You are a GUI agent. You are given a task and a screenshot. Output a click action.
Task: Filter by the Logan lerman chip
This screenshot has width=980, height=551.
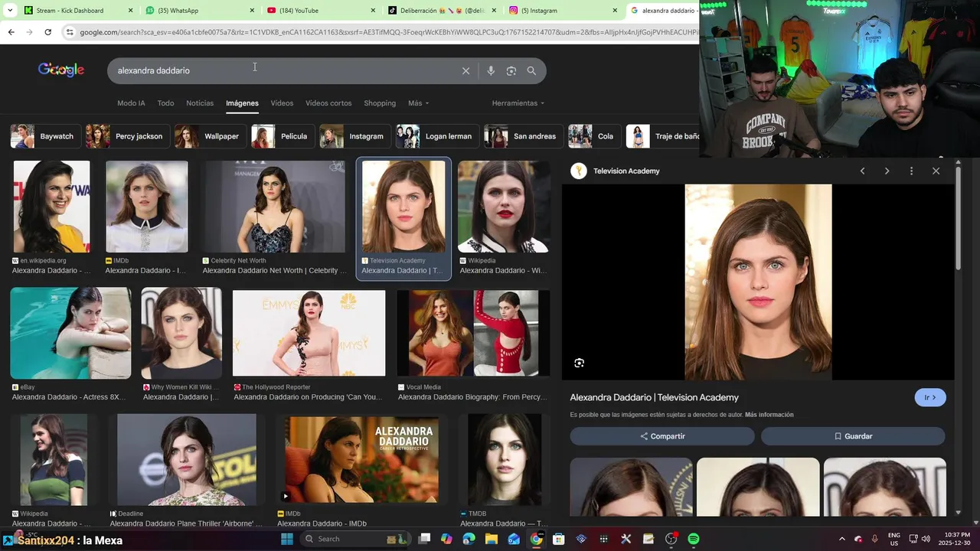(437, 136)
